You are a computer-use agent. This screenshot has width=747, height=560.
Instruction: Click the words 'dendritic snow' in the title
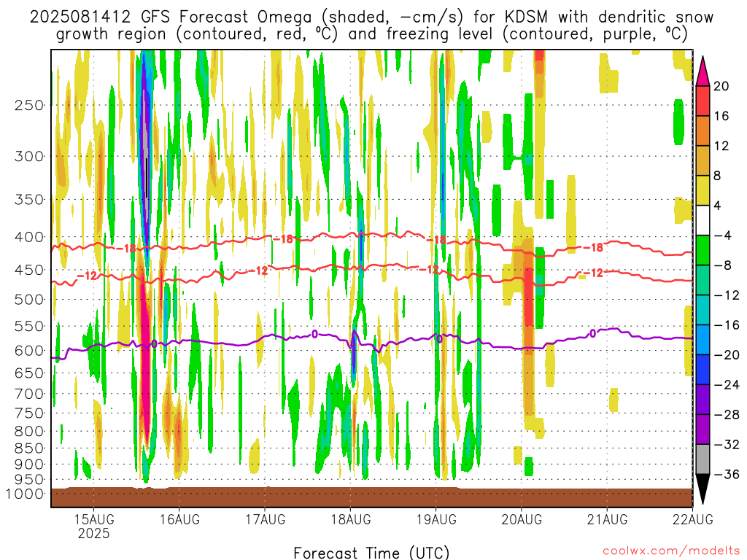[x=656, y=17]
